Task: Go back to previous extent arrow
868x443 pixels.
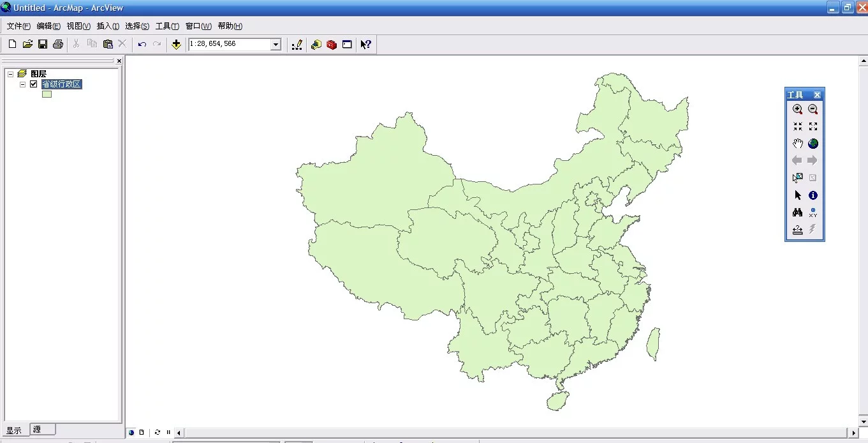Action: (798, 161)
